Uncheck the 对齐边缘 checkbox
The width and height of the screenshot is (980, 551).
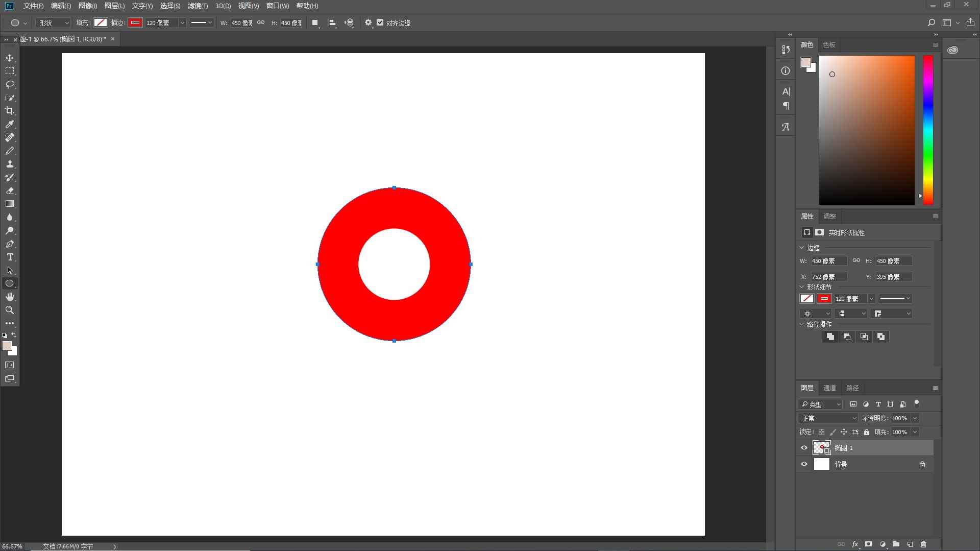380,22
